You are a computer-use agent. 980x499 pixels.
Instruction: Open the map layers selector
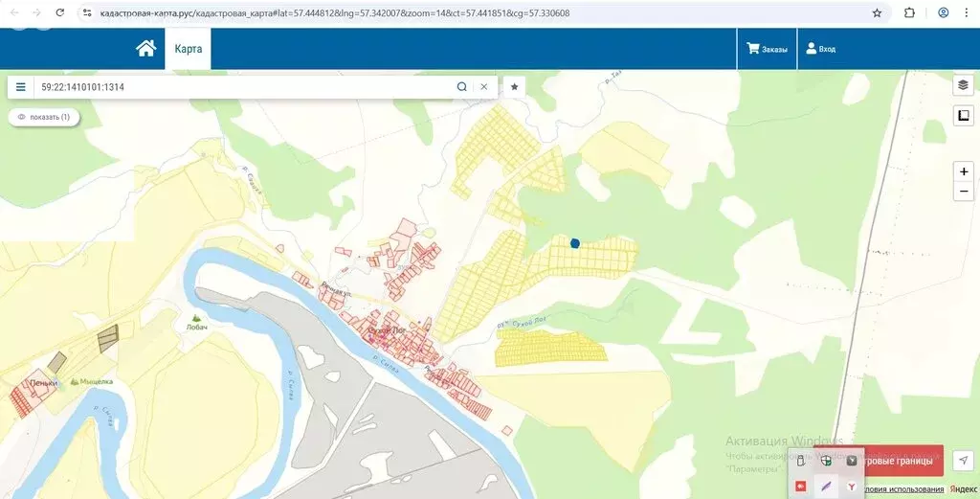(963, 85)
